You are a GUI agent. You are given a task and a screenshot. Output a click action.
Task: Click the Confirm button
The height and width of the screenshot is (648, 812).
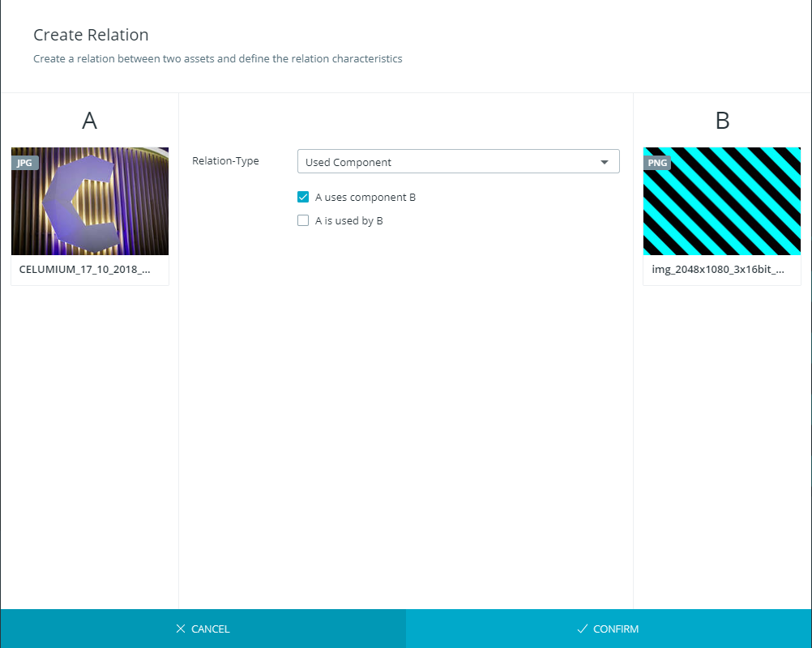[608, 629]
